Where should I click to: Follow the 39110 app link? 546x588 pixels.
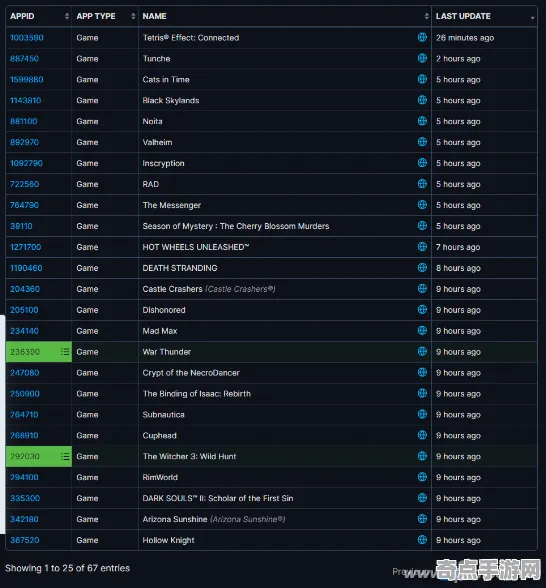(21, 226)
